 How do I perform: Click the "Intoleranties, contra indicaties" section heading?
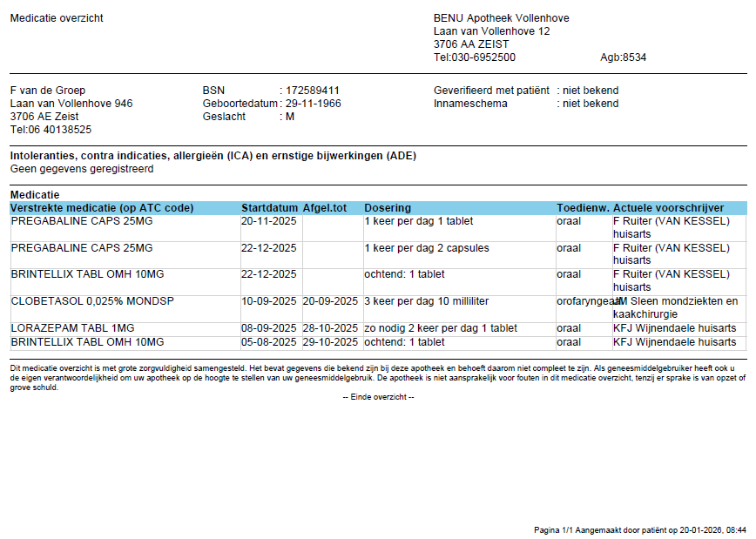click(x=213, y=156)
